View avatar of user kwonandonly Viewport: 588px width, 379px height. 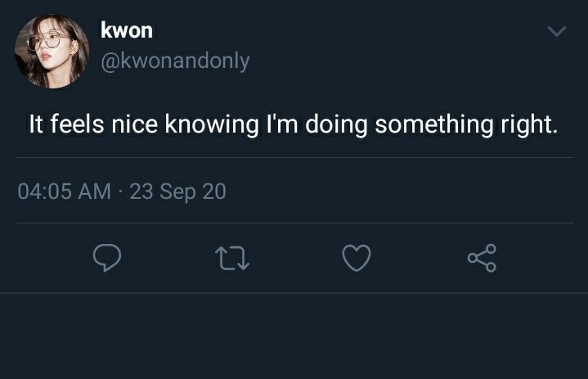[52, 51]
